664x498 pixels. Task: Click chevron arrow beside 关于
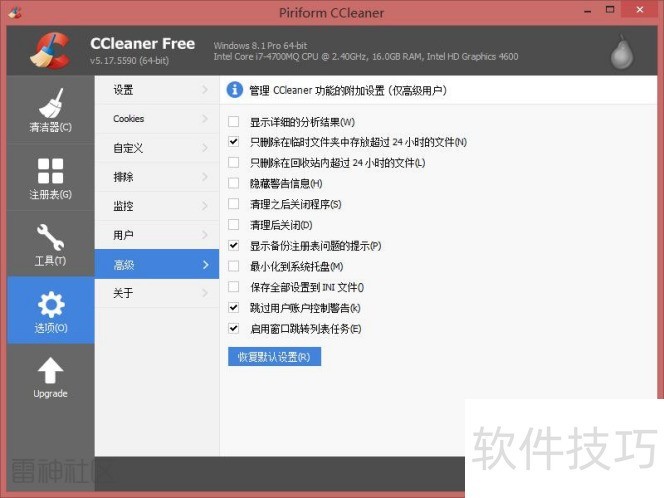click(205, 293)
